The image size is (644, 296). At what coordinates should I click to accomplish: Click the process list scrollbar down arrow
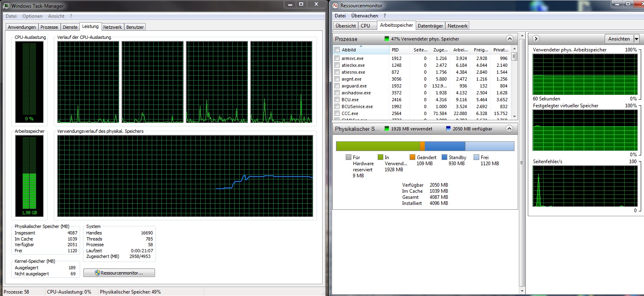pos(514,116)
